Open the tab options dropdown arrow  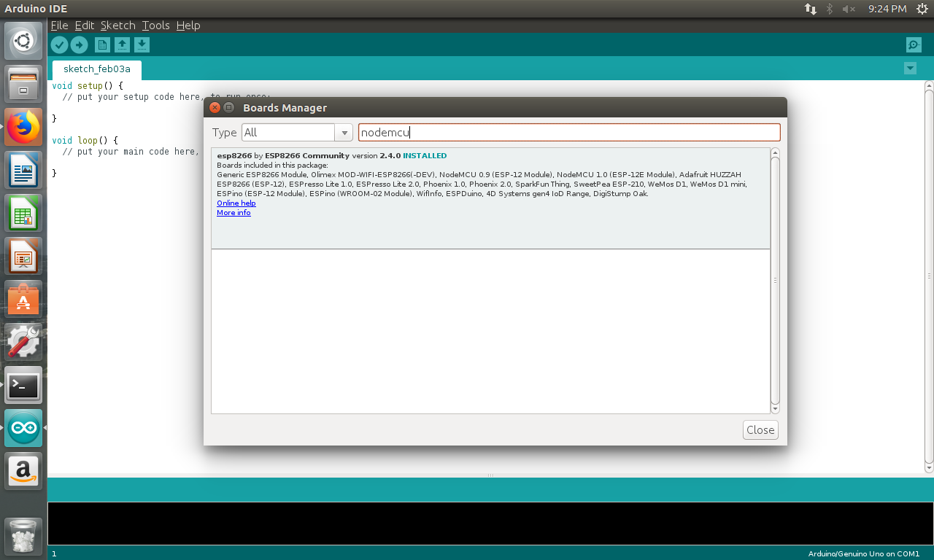(x=910, y=69)
